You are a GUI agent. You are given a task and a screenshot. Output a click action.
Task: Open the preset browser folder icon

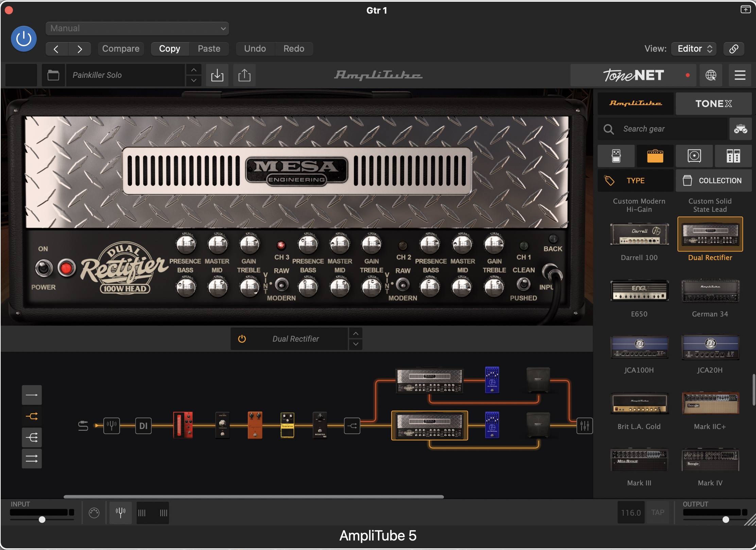click(x=53, y=75)
